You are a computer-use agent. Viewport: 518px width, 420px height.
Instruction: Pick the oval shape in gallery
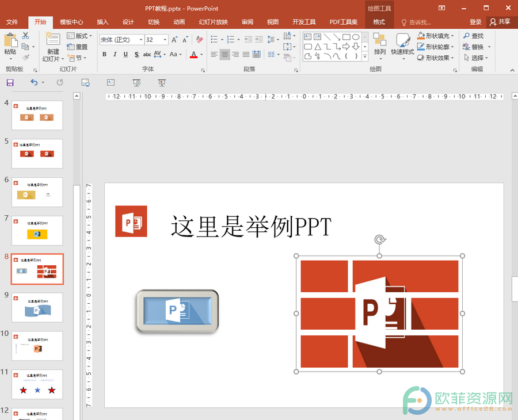tap(356, 37)
